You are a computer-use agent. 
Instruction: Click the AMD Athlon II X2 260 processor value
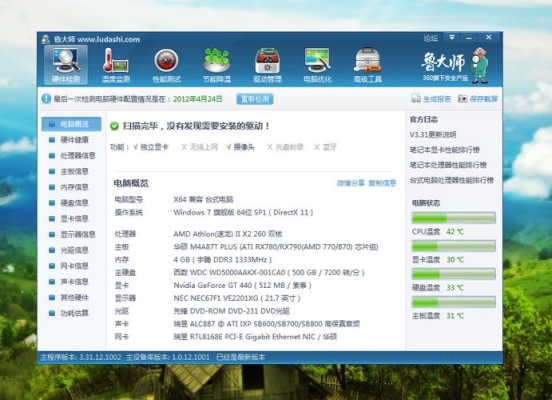click(x=228, y=234)
